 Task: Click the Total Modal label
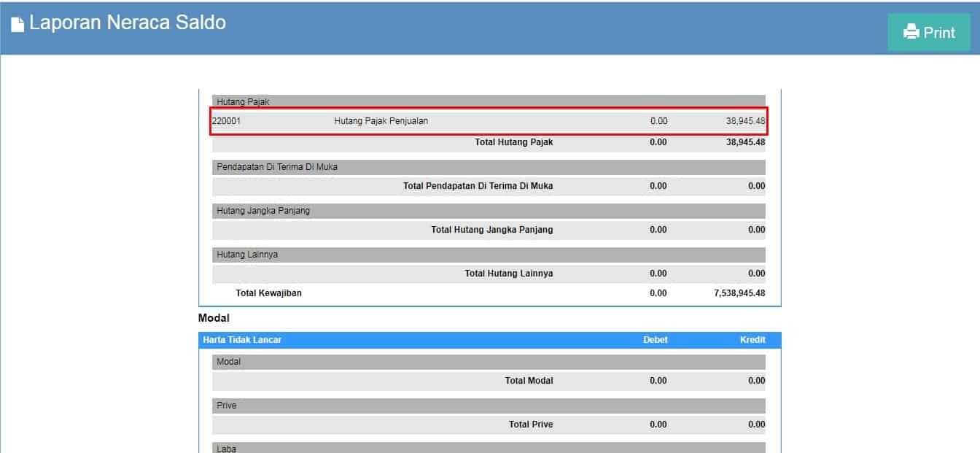pyautogui.click(x=529, y=381)
